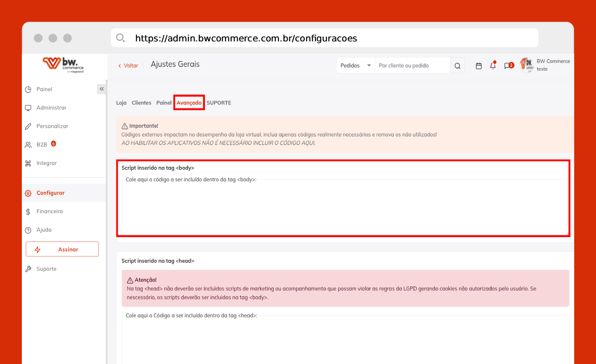
Task: Open notifications bell icon
Action: [493, 66]
